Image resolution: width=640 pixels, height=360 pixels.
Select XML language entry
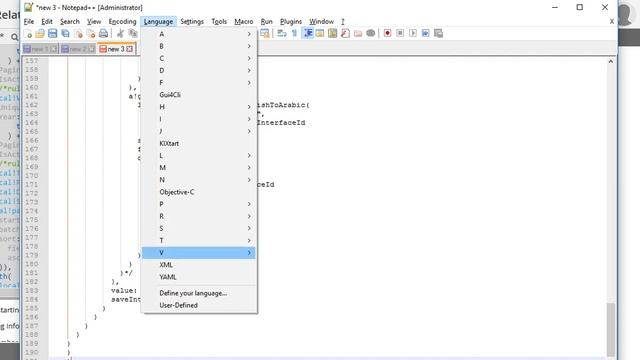click(199, 265)
